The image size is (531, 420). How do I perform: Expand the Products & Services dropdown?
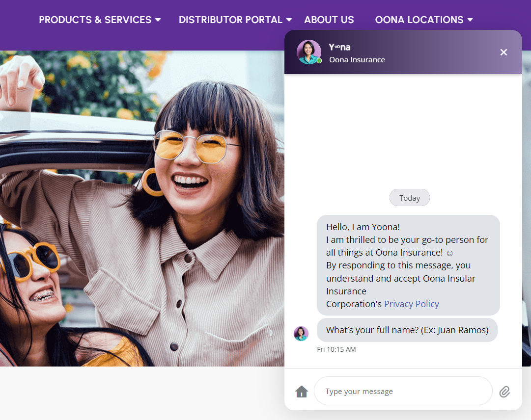click(x=100, y=20)
